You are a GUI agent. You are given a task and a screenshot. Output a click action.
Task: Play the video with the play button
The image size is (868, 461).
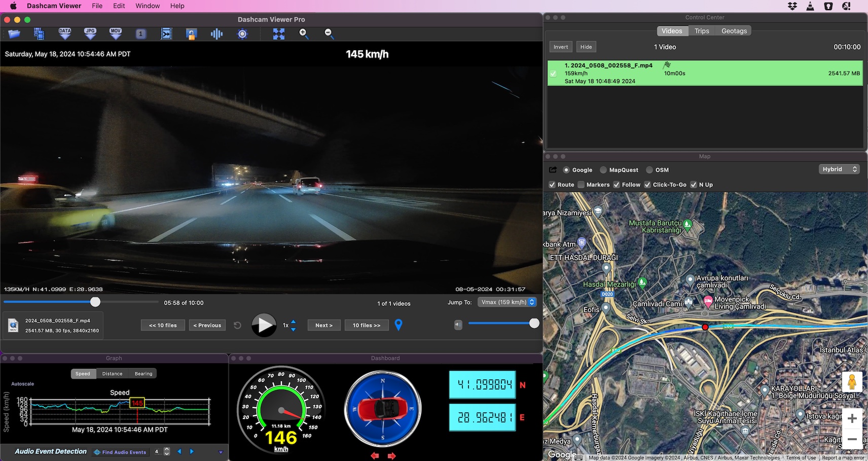point(264,325)
